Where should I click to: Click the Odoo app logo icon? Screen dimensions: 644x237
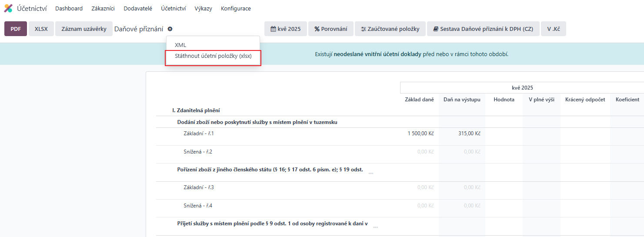tap(8, 8)
